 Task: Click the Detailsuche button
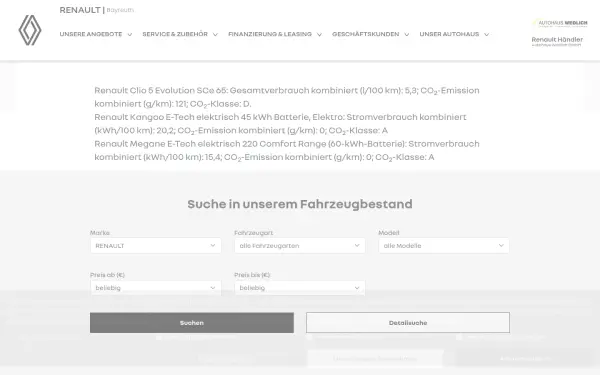pyautogui.click(x=408, y=323)
